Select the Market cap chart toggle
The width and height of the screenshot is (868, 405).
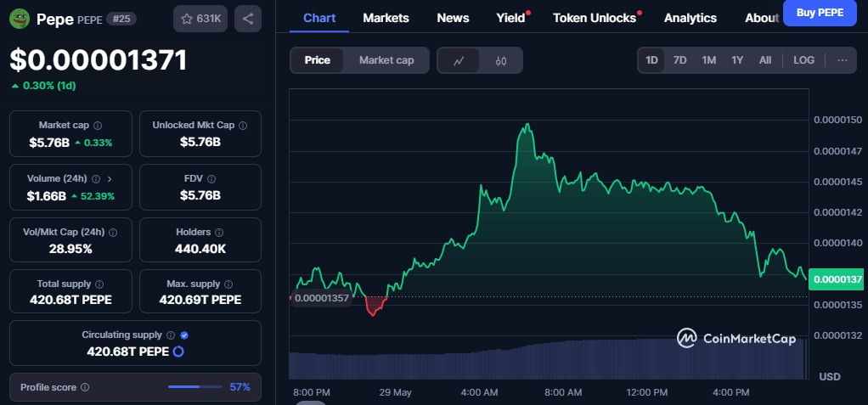(x=386, y=60)
